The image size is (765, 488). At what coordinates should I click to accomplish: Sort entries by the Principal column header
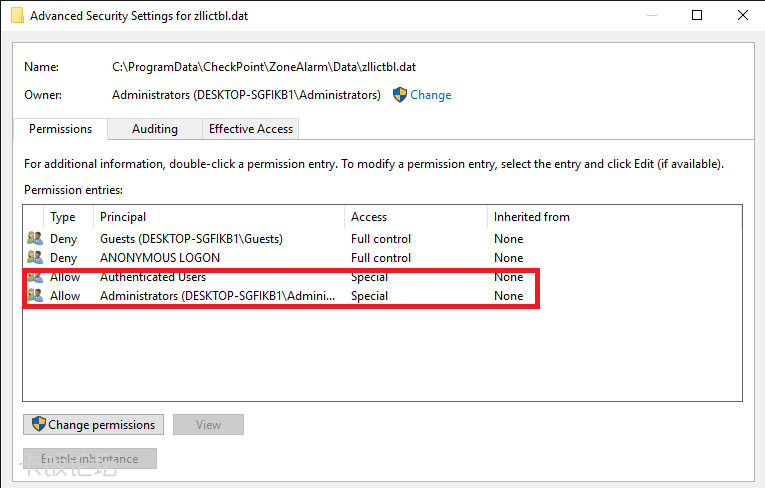[x=123, y=217]
